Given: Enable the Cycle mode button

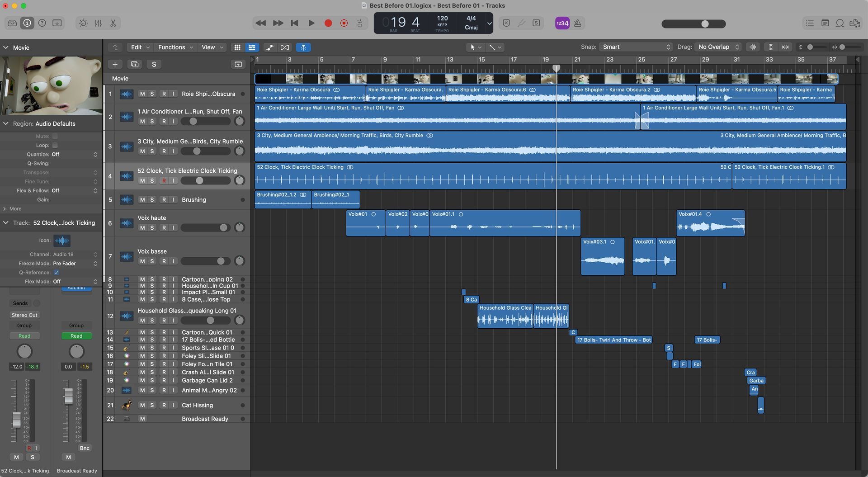Looking at the screenshot, I should (360, 23).
